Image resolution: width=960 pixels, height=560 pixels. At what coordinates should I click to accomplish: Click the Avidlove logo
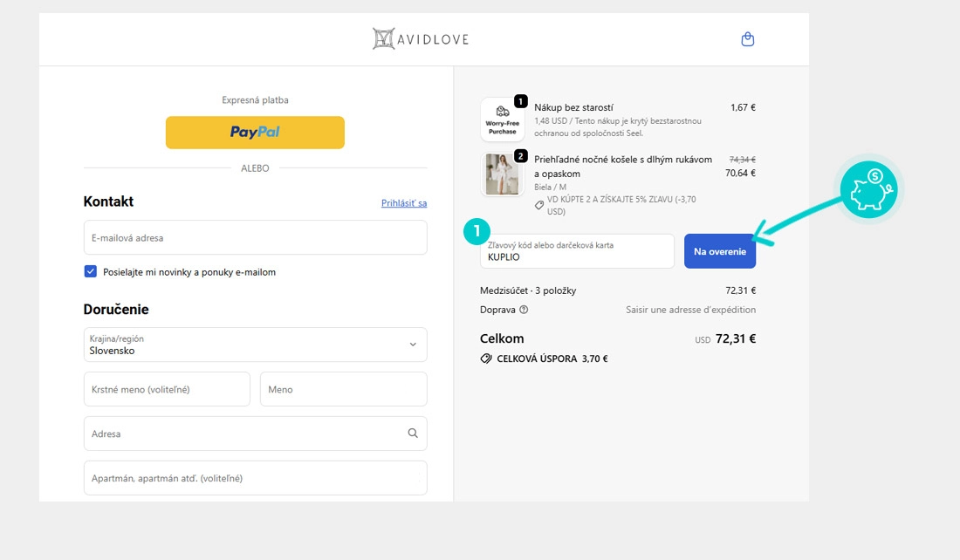pyautogui.click(x=421, y=39)
